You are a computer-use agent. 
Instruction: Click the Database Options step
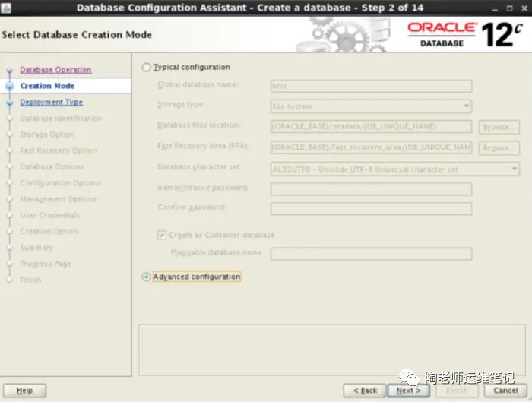52,166
